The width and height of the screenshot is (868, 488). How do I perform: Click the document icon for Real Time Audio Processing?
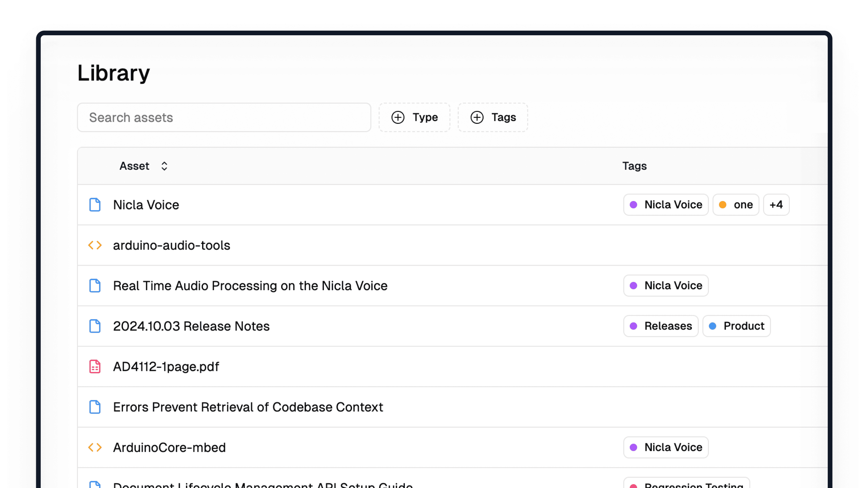pyautogui.click(x=95, y=286)
